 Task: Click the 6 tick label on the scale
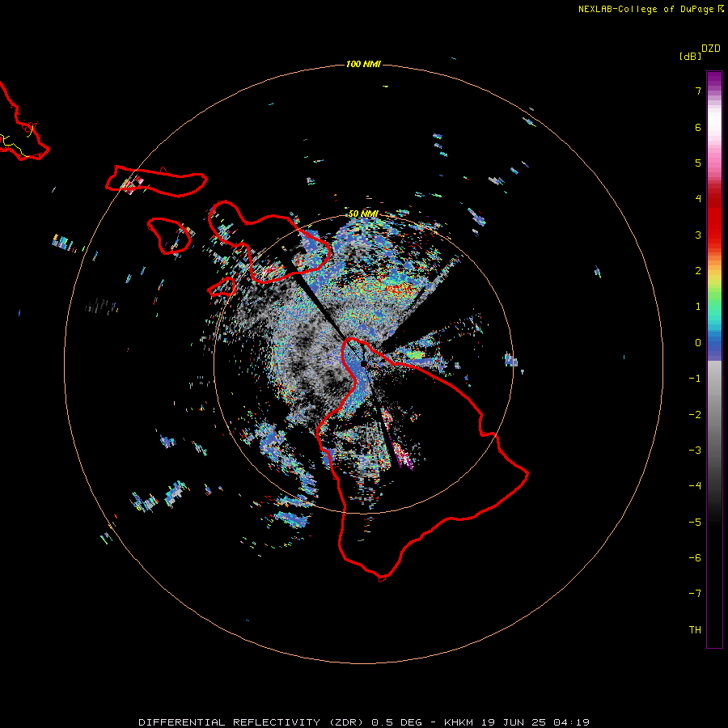pos(698,127)
